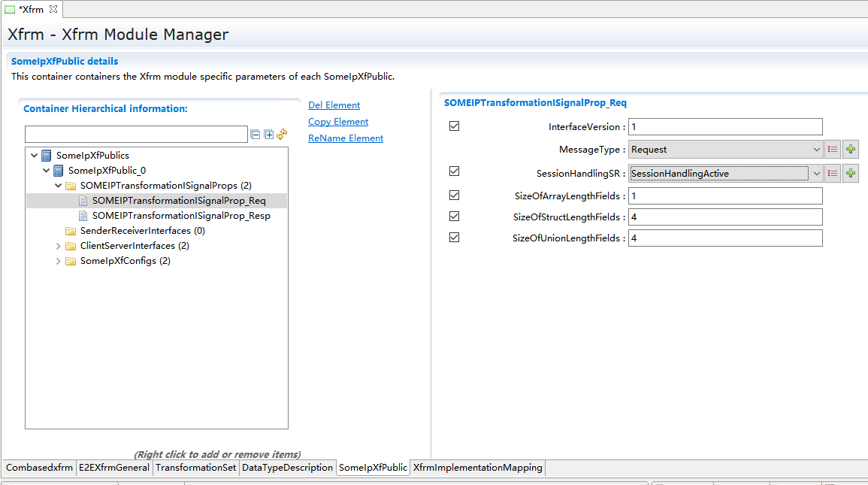Close the Xfrm editor tab
Image resolution: width=868 pixels, height=485 pixels.
tap(53, 9)
